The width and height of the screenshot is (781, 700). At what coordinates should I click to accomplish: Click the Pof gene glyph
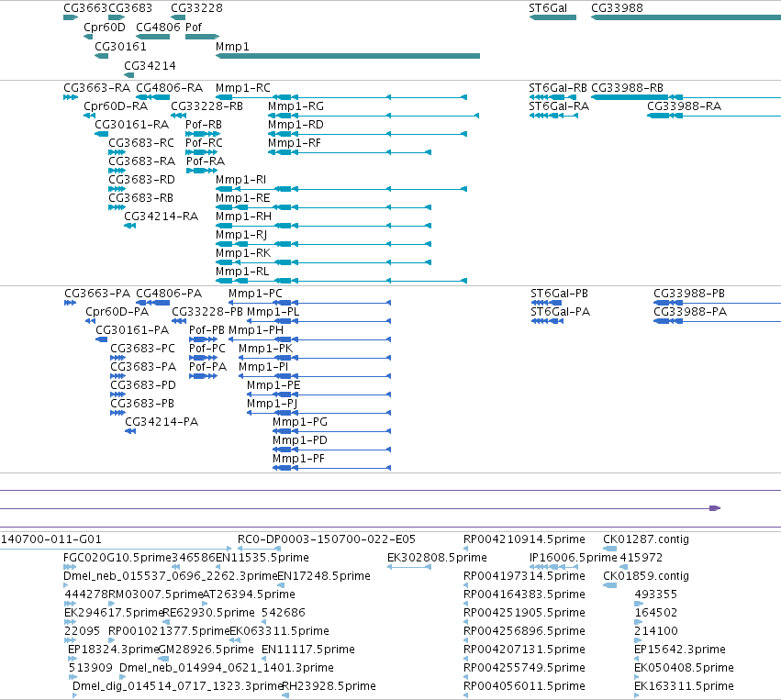click(x=202, y=37)
